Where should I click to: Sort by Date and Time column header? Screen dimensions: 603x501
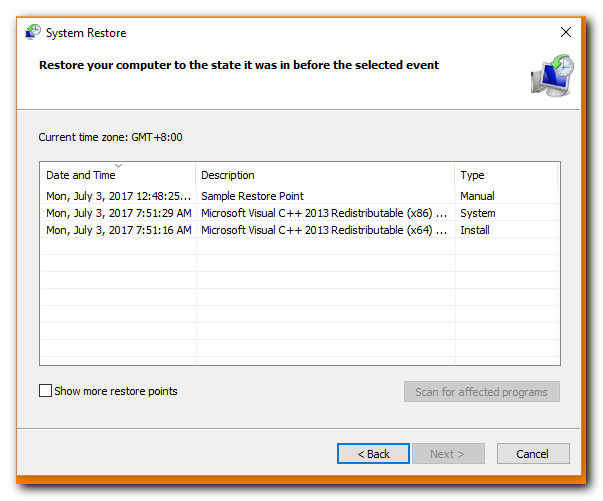[x=118, y=175]
